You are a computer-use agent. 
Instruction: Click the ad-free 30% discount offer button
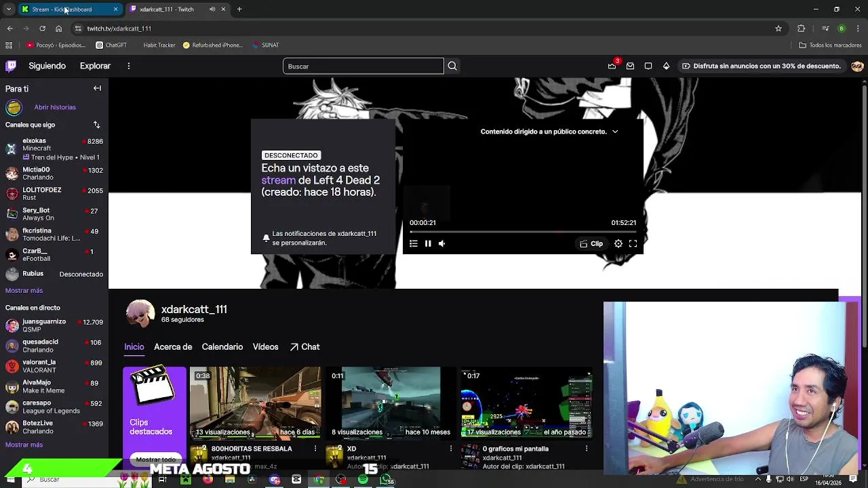click(762, 66)
